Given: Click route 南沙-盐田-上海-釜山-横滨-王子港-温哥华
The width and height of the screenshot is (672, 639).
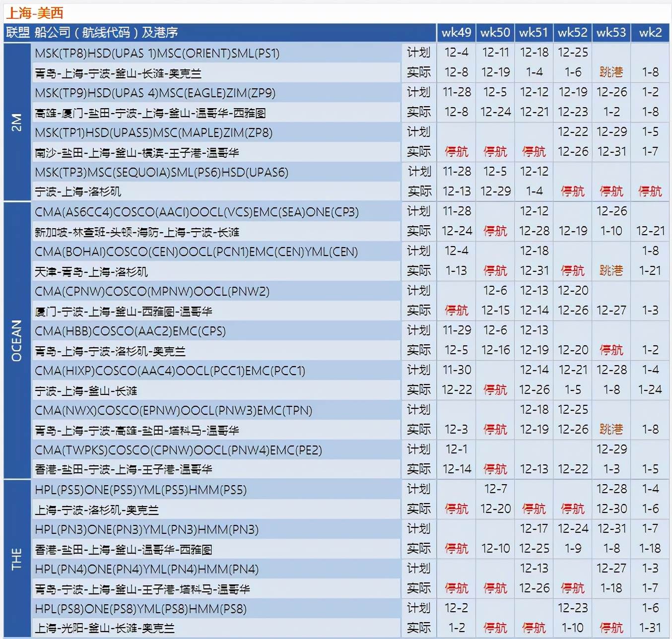Looking at the screenshot, I should point(137,153).
